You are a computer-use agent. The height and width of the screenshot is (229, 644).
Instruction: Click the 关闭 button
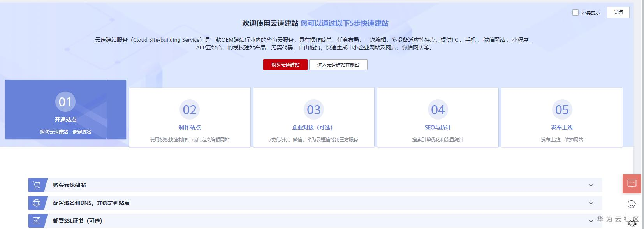(x=618, y=12)
